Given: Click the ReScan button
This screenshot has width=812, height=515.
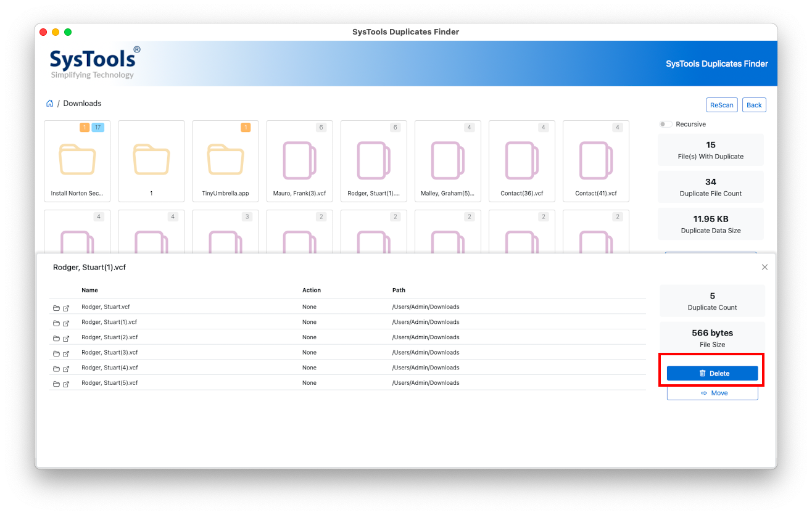Looking at the screenshot, I should (722, 105).
